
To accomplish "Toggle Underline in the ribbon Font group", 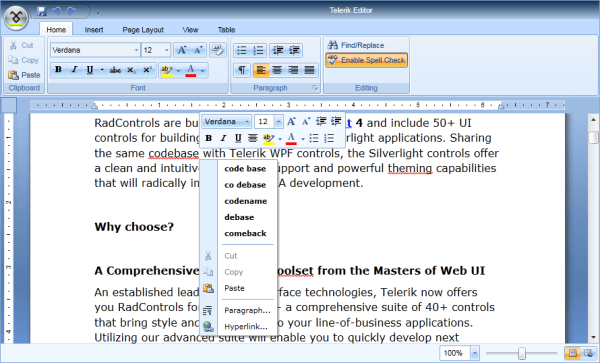I will [x=90, y=70].
